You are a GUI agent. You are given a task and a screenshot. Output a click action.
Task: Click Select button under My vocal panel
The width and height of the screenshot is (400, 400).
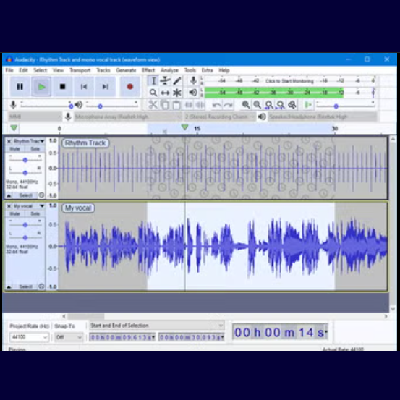pos(26,287)
